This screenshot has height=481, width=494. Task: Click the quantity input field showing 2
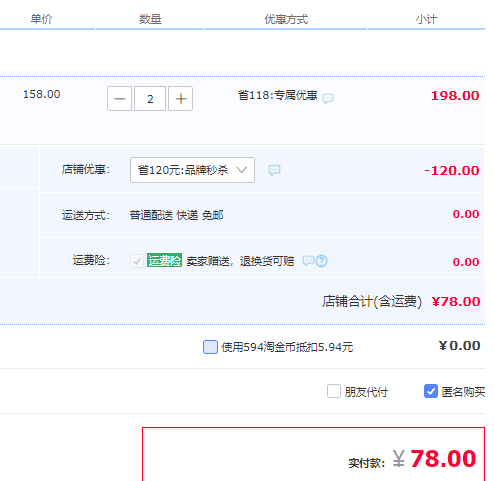point(150,99)
